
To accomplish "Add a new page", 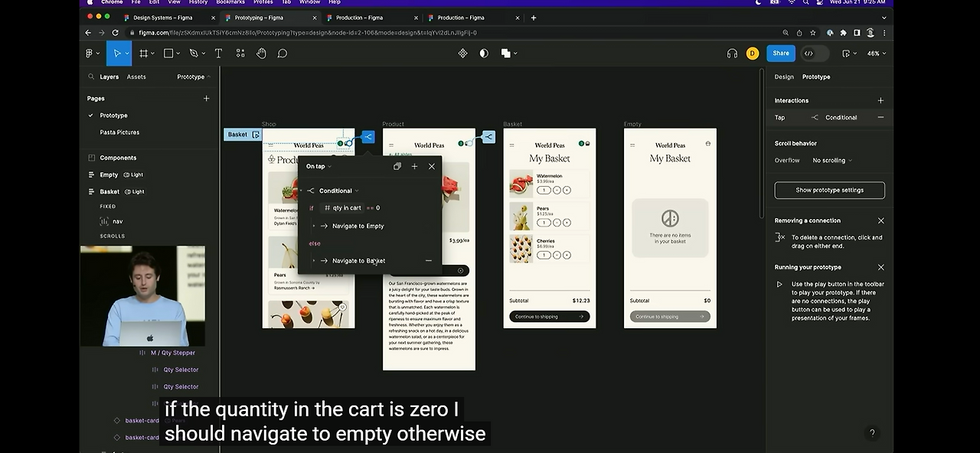I will tap(206, 99).
